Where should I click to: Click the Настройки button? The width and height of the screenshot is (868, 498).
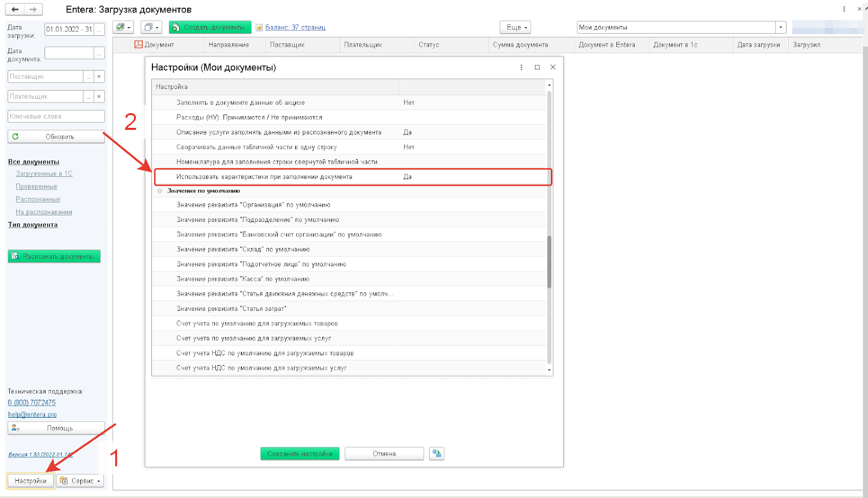pos(30,481)
